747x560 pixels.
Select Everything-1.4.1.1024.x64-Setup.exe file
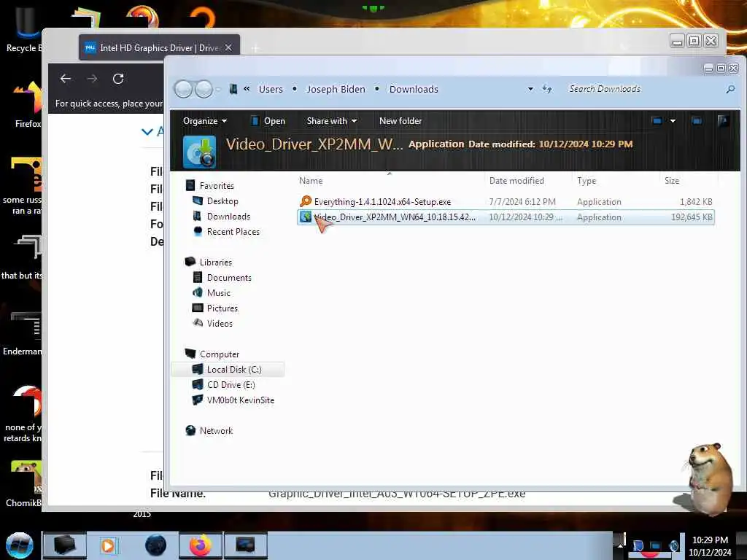click(x=382, y=202)
